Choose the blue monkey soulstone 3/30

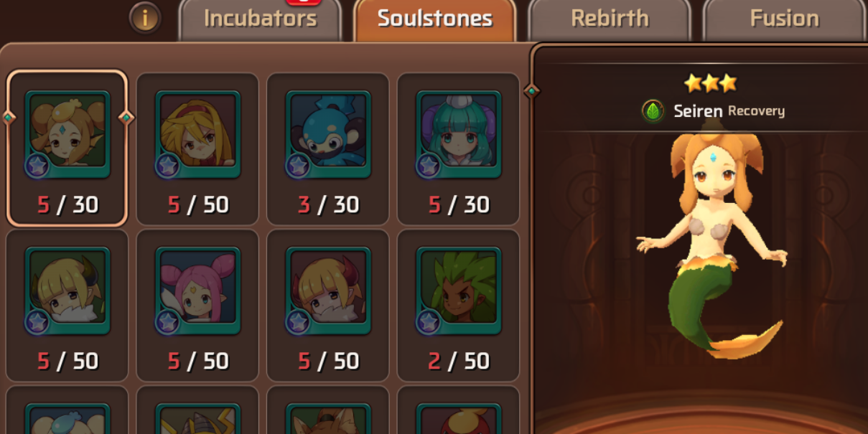click(x=328, y=149)
